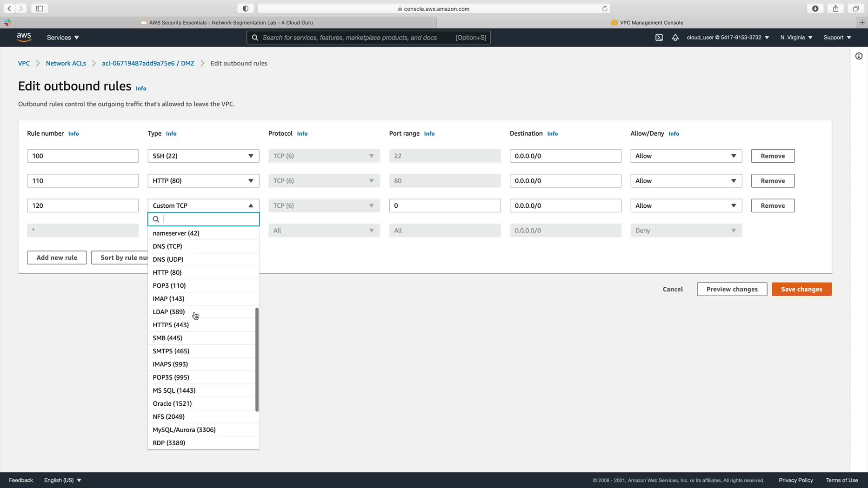Open the Support menu
This screenshot has height=488, width=868.
click(x=837, y=38)
